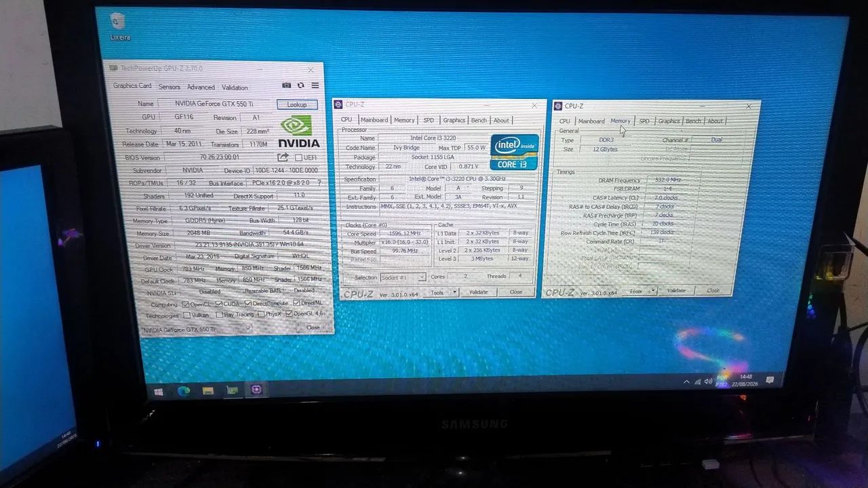The height and width of the screenshot is (488, 868).
Task: Launch Microsoft Edge from the taskbar
Action: [183, 391]
